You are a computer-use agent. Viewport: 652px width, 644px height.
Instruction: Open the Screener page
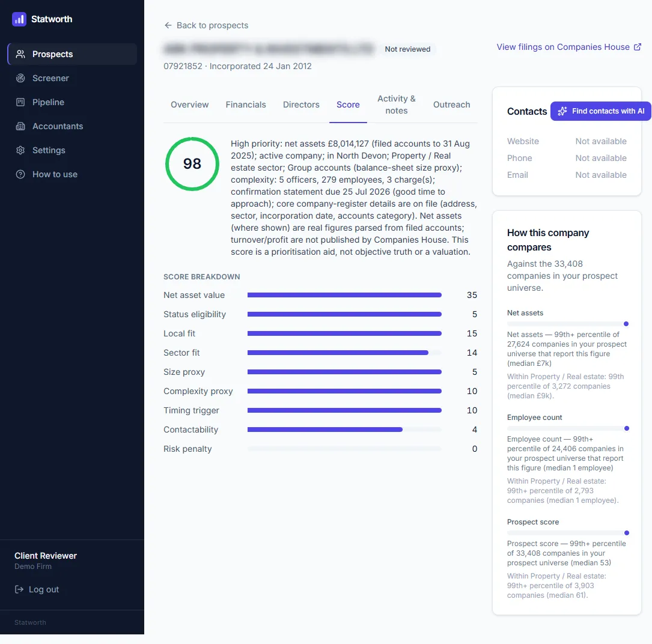point(72,78)
